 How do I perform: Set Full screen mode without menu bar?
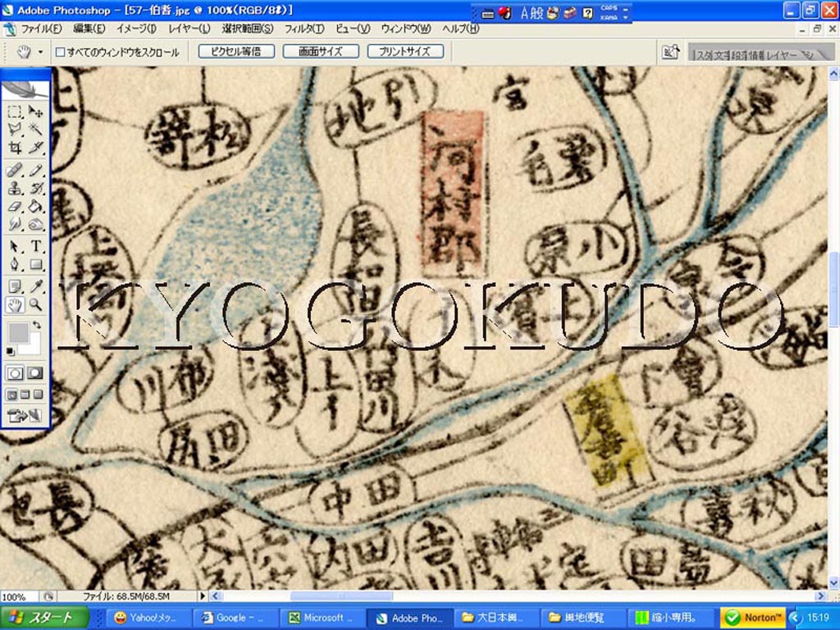click(38, 395)
